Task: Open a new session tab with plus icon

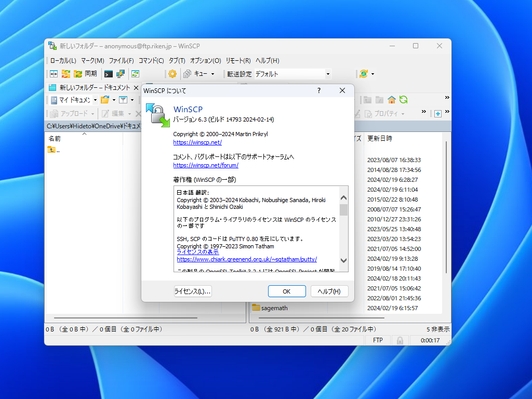Action: point(438,113)
